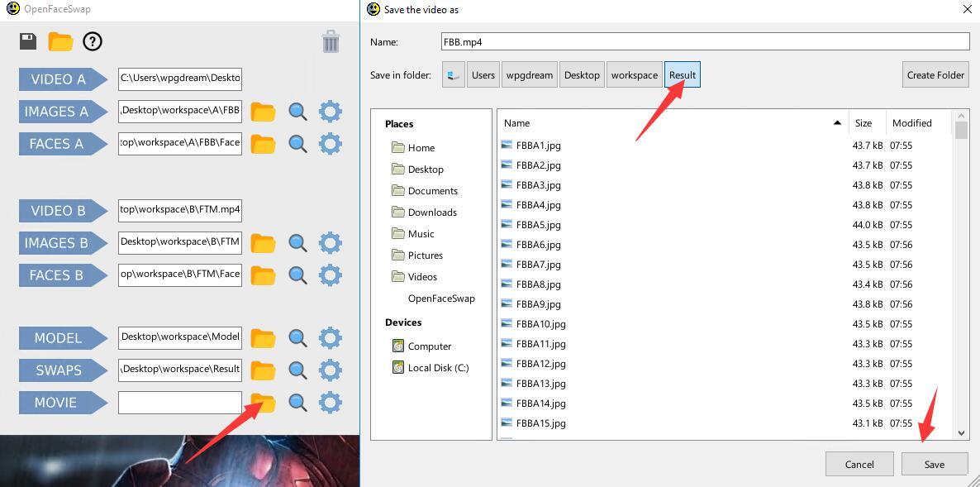The height and width of the screenshot is (487, 980).
Task: Go to wpgdream in the path bar
Action: (x=530, y=75)
